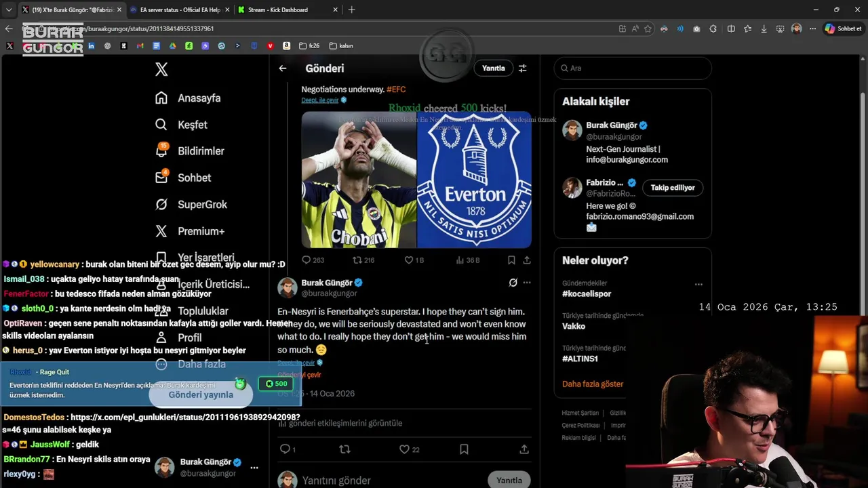Bookmark Burak Güngör's En-Nesyri post
The image size is (868, 488).
[464, 449]
